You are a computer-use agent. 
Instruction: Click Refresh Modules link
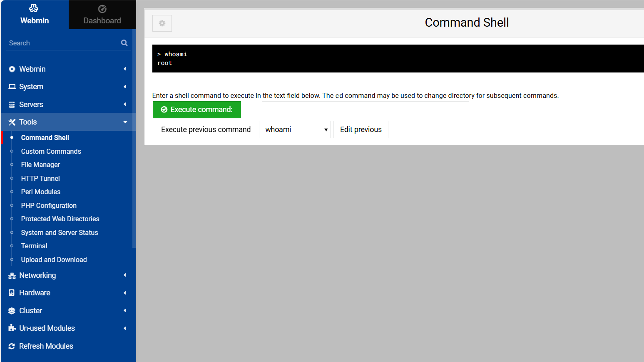click(x=46, y=346)
